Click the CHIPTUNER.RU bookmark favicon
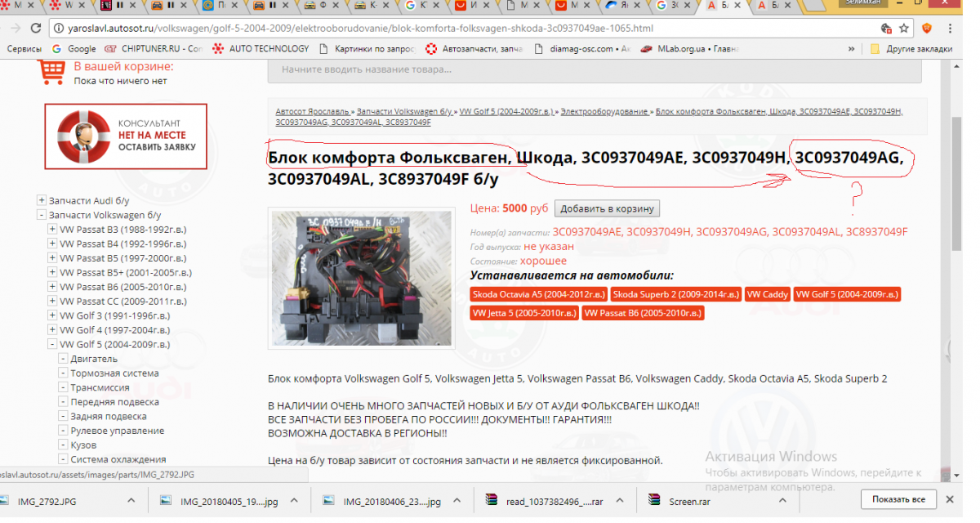This screenshot has width=980, height=523. pos(111,49)
